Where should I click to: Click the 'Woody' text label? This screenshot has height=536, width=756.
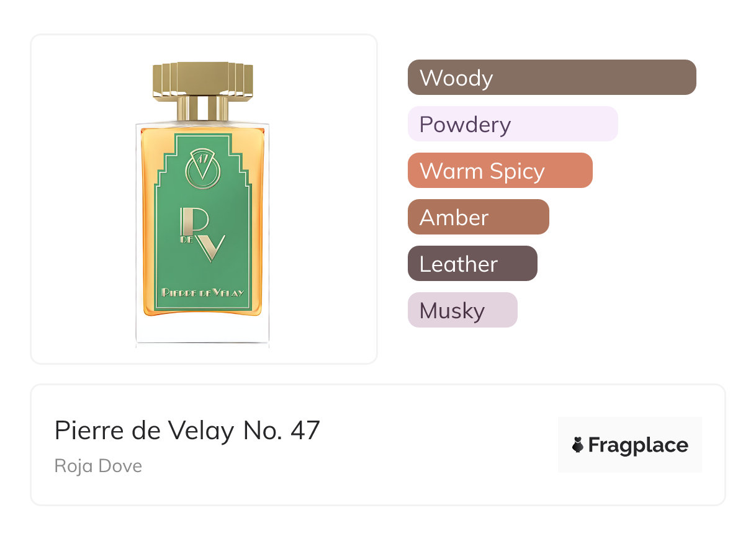[456, 78]
